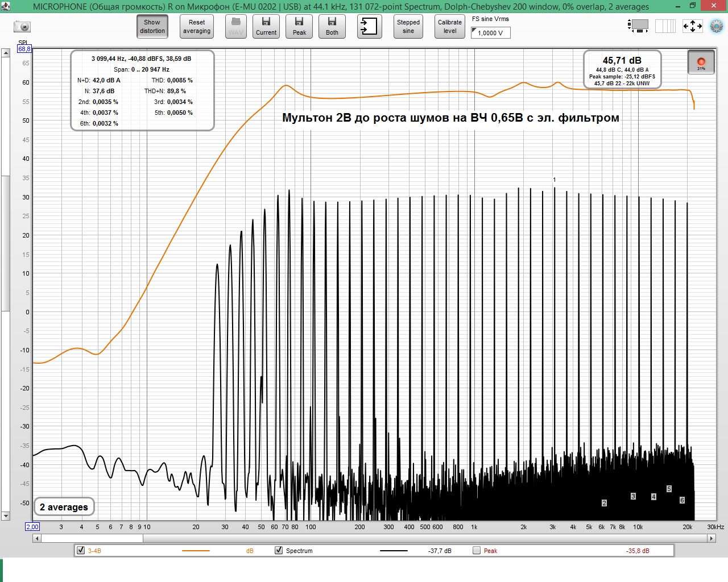Open RTA settings with the gear icon
This screenshot has width=728, height=582.
[716, 26]
